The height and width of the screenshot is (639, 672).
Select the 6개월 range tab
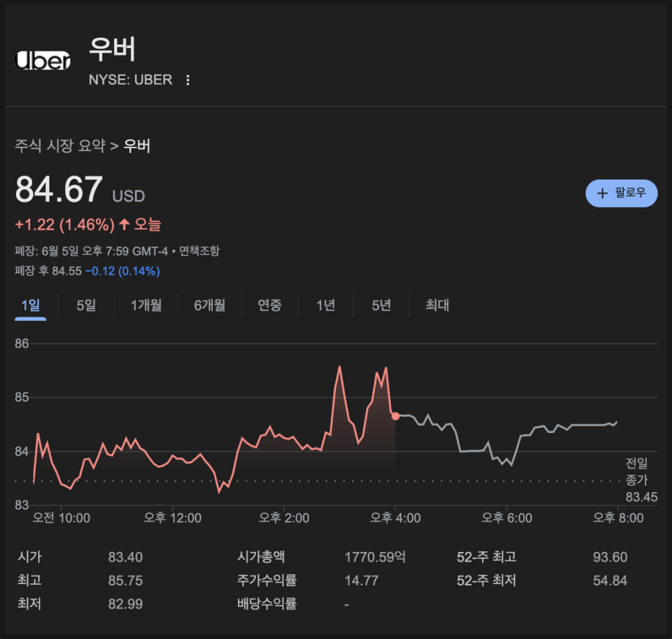click(209, 306)
